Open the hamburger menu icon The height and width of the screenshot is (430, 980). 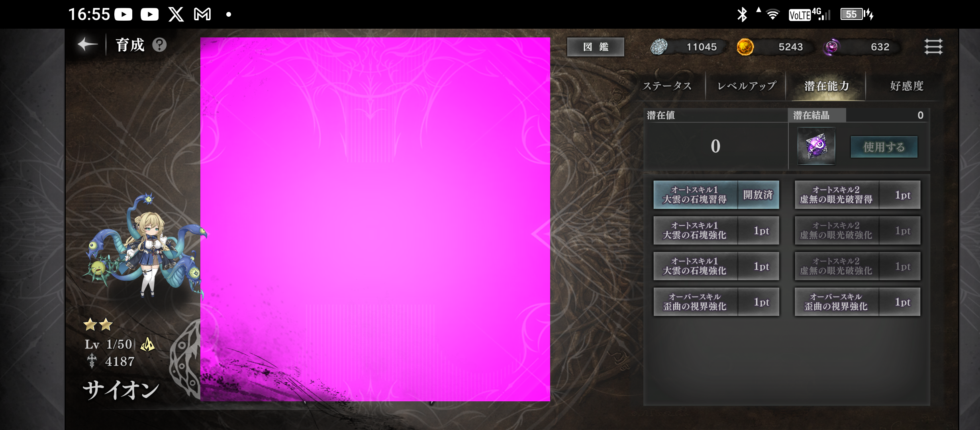933,47
